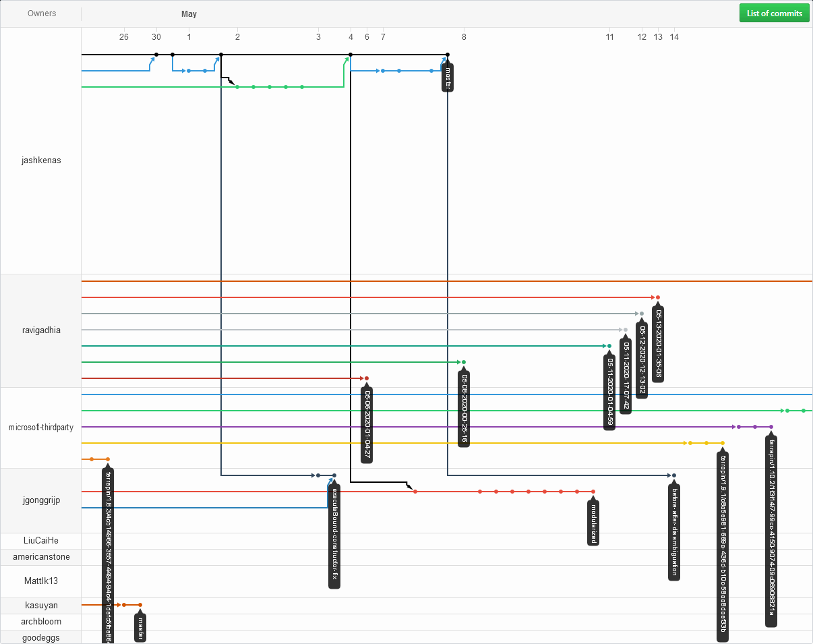Click the kasuyan master branch tag
The width and height of the screenshot is (813, 644).
tap(140, 627)
